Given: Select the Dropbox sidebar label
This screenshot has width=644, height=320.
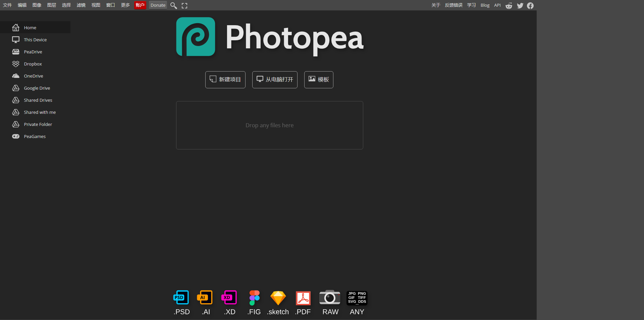Looking at the screenshot, I should tap(33, 64).
